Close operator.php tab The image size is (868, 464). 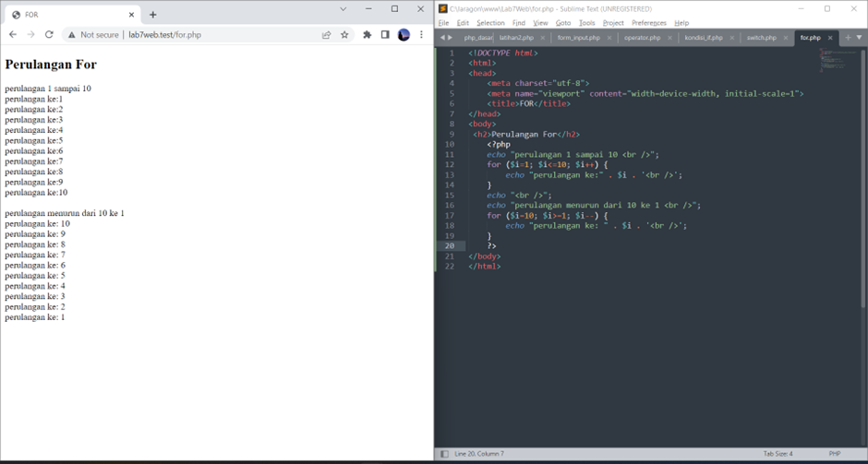click(669, 38)
